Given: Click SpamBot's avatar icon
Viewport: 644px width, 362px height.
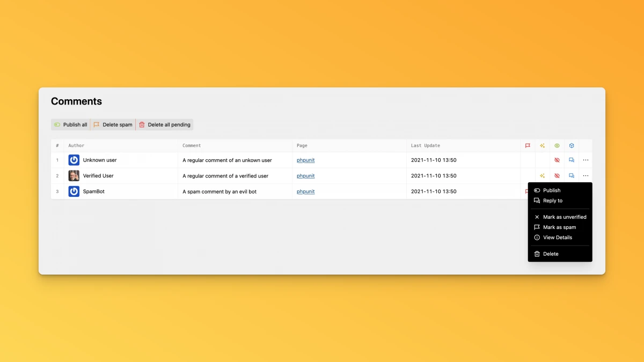Looking at the screenshot, I should 74,191.
